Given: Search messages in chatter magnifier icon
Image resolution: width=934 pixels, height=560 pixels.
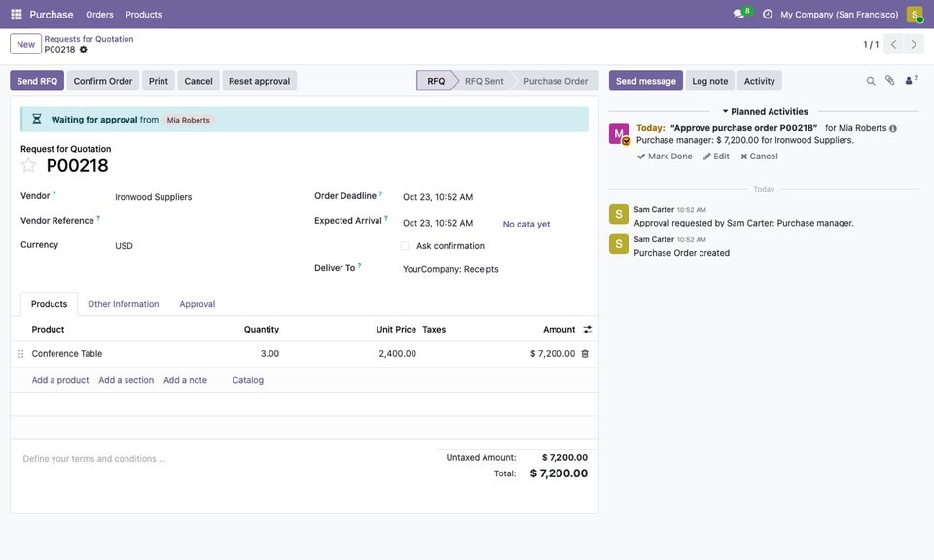Looking at the screenshot, I should (x=870, y=81).
